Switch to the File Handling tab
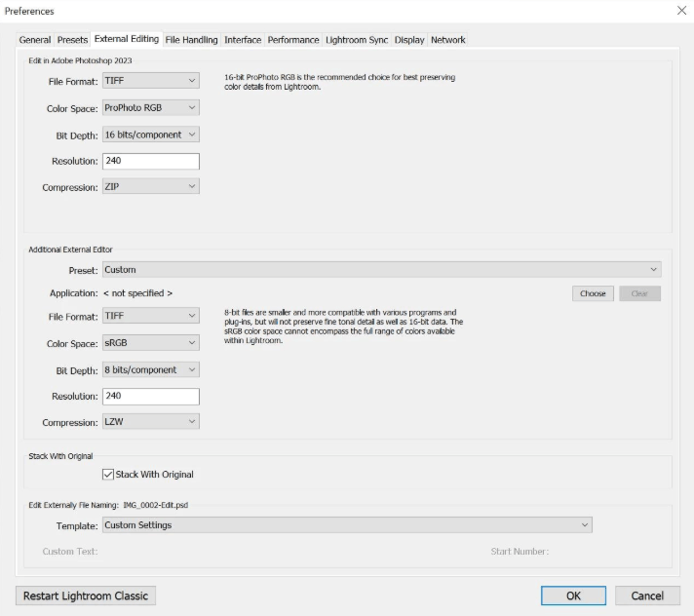694x616 pixels. (x=191, y=40)
